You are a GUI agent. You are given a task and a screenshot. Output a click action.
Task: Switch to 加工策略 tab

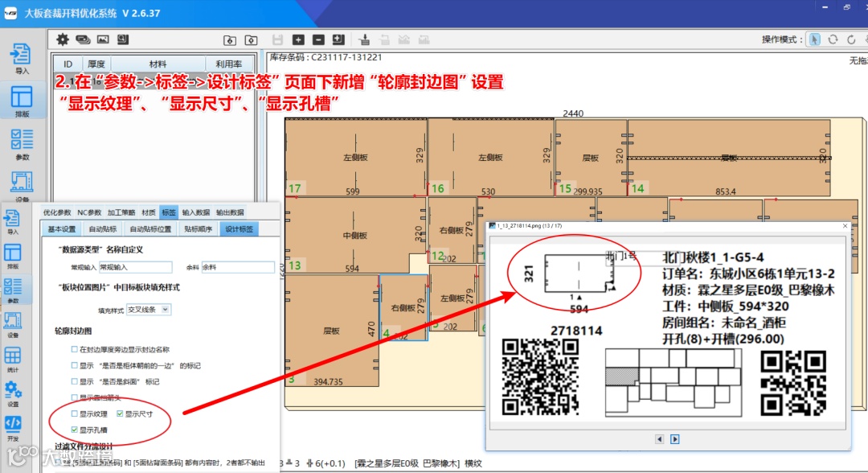pos(121,212)
